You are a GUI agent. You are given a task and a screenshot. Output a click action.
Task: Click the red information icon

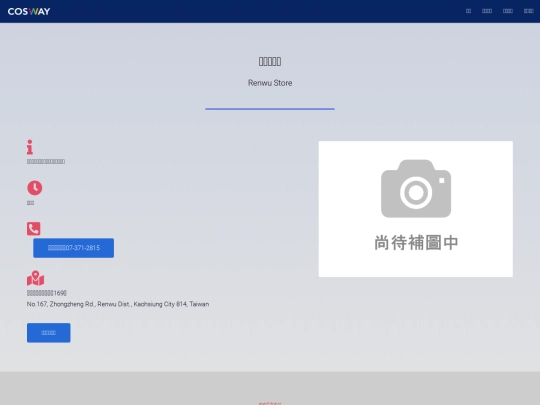30,147
